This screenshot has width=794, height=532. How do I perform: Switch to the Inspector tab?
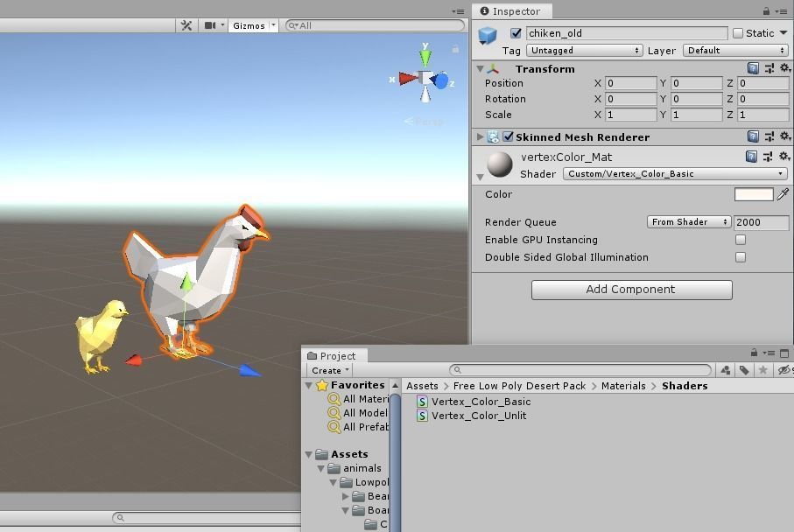[x=510, y=11]
